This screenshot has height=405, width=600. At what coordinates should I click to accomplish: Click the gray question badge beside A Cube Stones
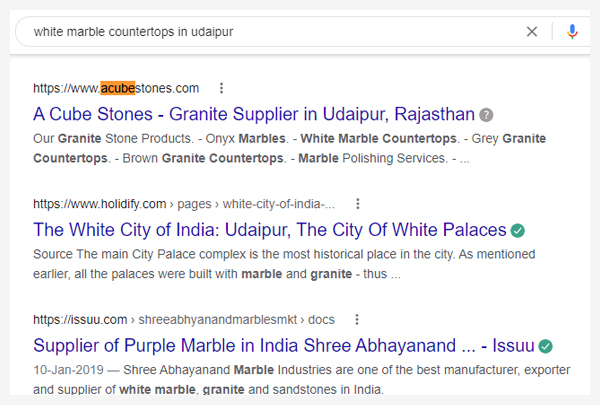[486, 115]
